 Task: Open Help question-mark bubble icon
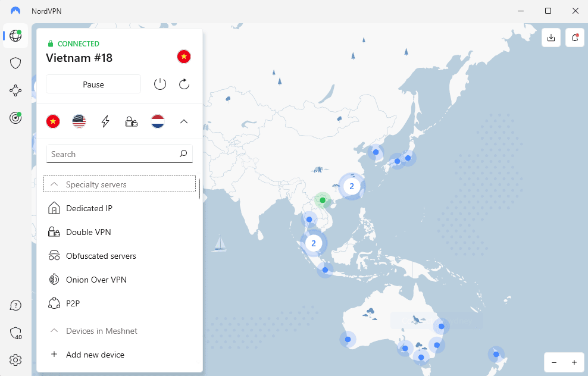(15, 306)
